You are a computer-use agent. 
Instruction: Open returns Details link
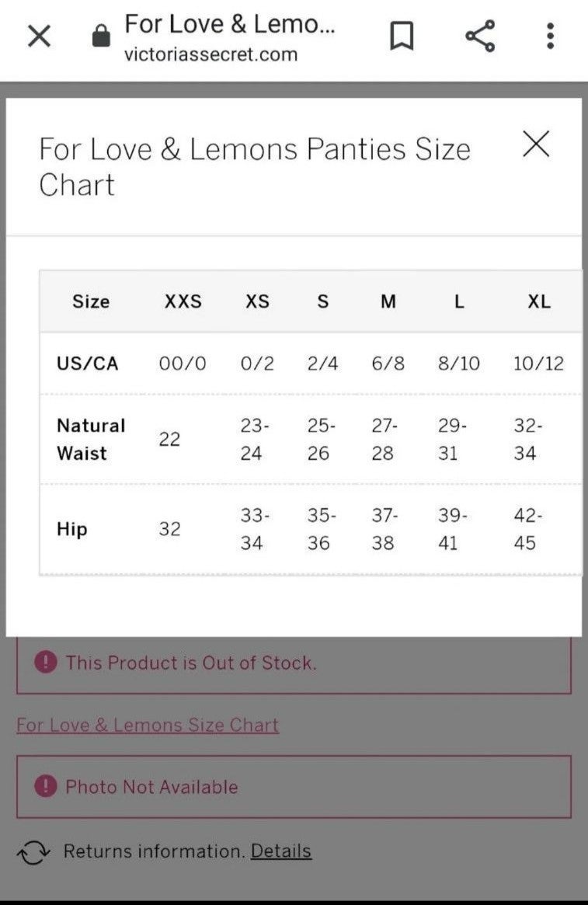click(281, 851)
